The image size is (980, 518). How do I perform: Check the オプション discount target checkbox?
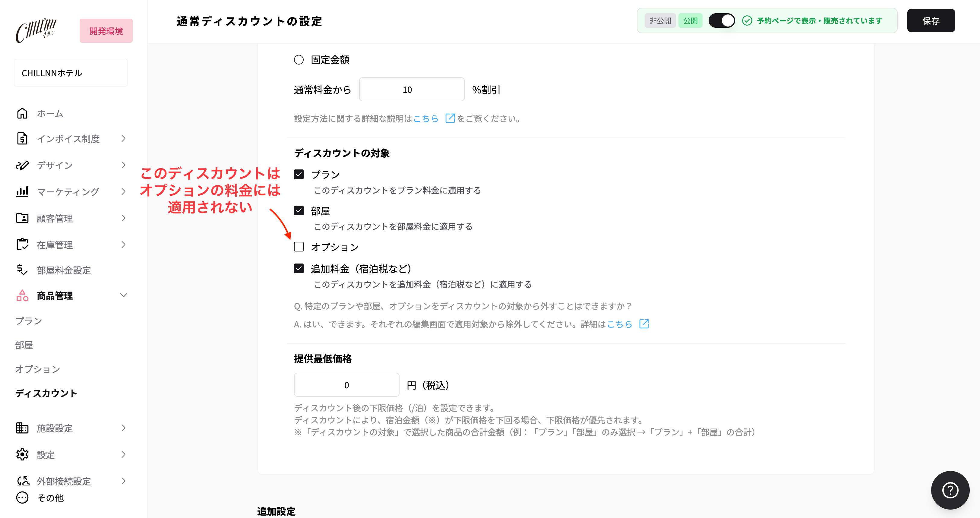coord(299,247)
